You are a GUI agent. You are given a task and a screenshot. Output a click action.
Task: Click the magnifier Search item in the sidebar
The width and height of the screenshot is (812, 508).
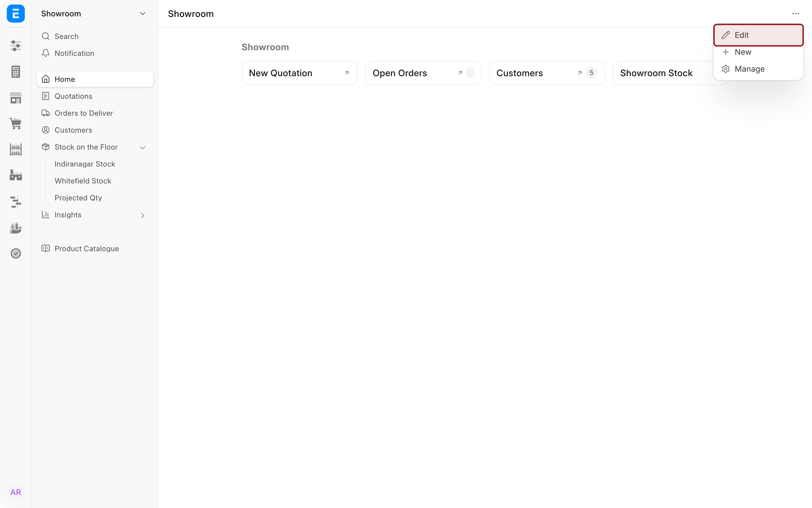(x=95, y=36)
